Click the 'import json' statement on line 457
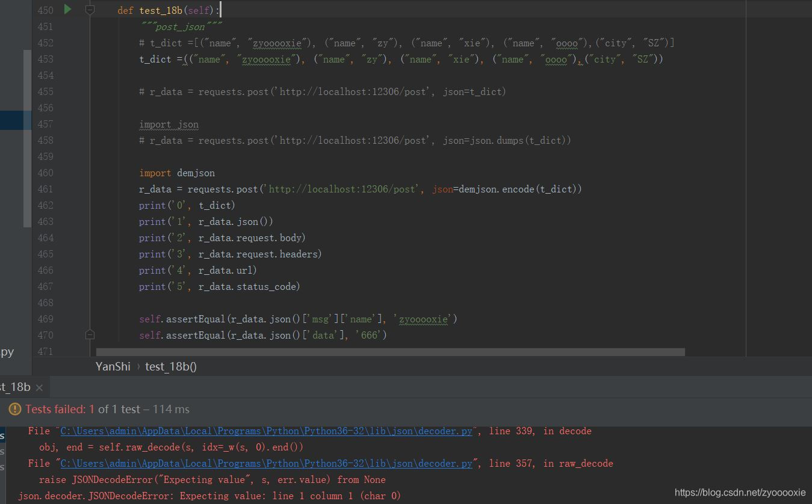This screenshot has width=812, height=504. point(169,124)
